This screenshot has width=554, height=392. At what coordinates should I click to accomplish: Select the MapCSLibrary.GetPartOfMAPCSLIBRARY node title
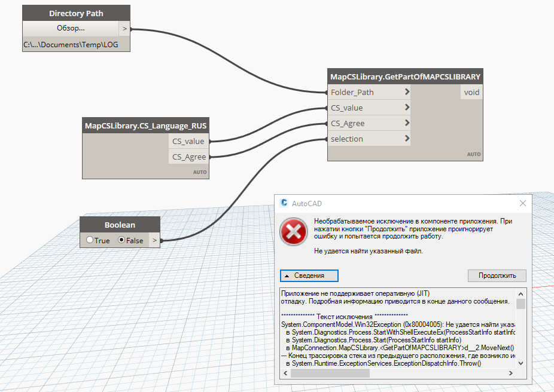tap(405, 76)
